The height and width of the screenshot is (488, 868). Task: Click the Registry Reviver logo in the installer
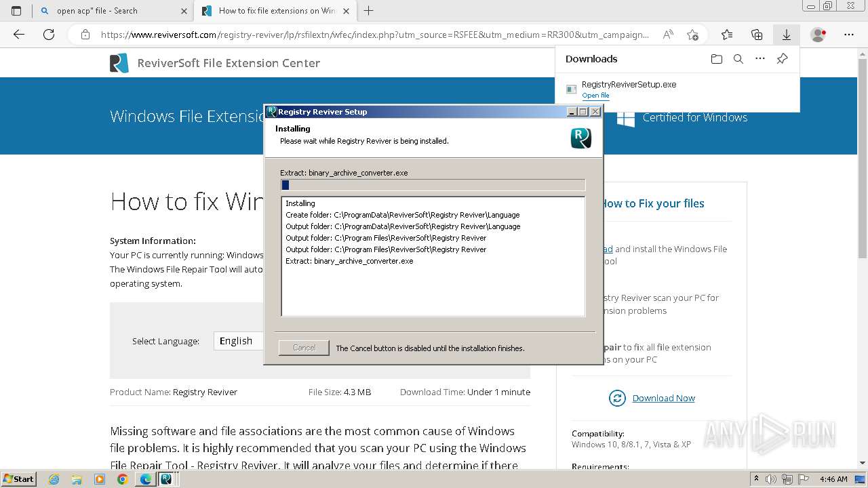[581, 138]
